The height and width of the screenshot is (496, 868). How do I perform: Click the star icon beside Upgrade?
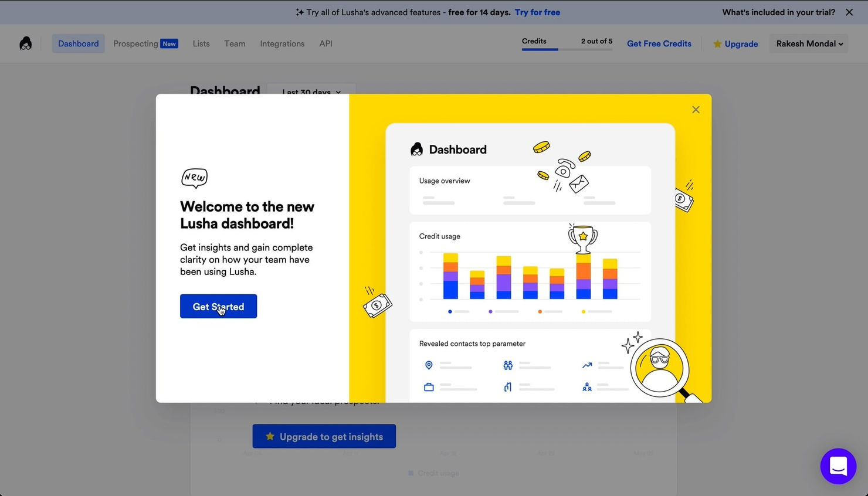coord(717,43)
